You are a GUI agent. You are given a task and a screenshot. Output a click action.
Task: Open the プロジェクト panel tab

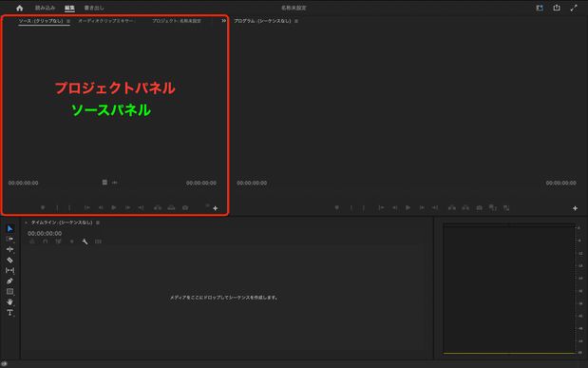(x=177, y=21)
